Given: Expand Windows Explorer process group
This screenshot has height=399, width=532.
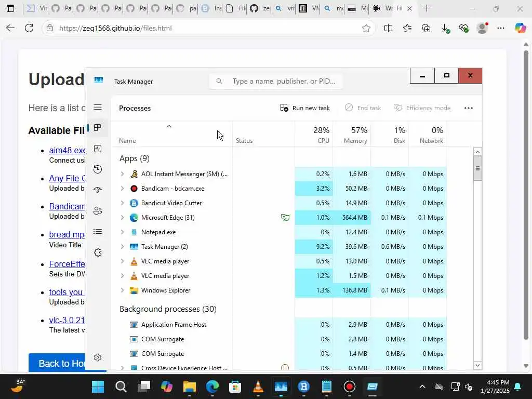Looking at the screenshot, I should coord(123,290).
